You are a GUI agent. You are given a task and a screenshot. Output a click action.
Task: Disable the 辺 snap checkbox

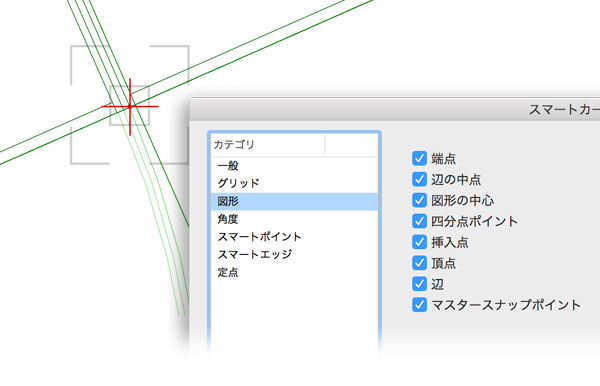(419, 284)
